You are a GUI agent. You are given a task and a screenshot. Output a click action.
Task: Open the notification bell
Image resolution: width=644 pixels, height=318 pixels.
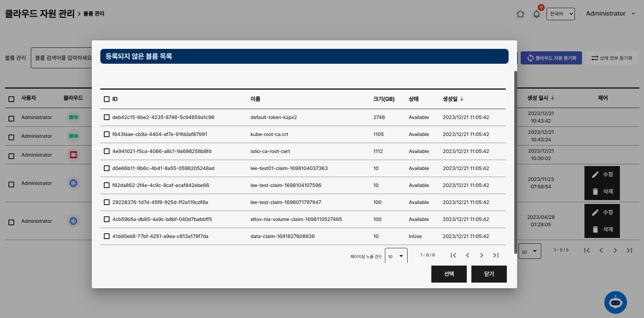click(537, 14)
